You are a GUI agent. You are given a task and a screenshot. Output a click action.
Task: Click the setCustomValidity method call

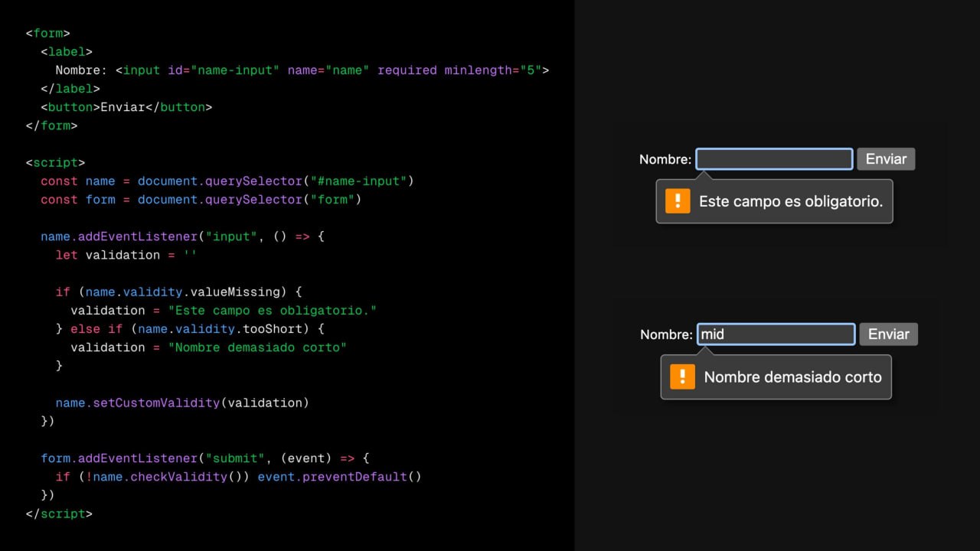(156, 403)
